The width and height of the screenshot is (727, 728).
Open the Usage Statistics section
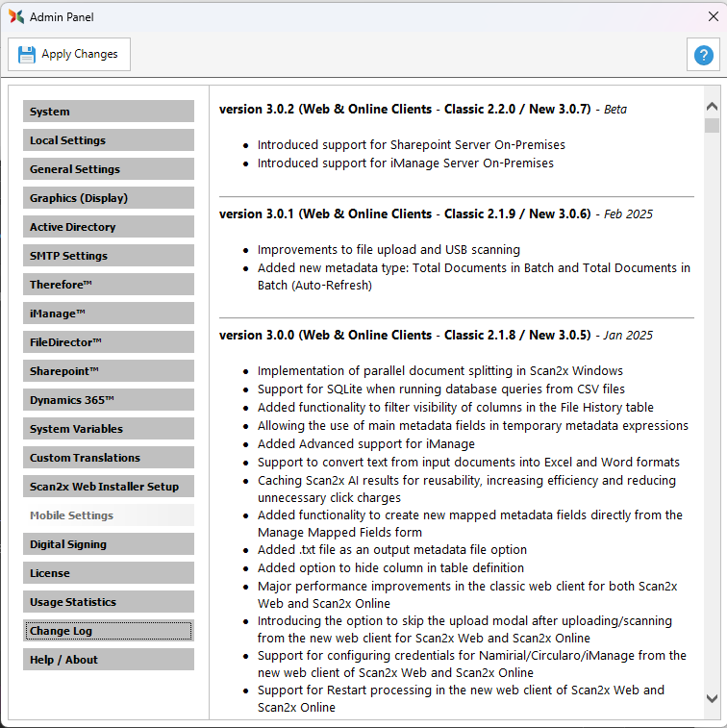[108, 602]
